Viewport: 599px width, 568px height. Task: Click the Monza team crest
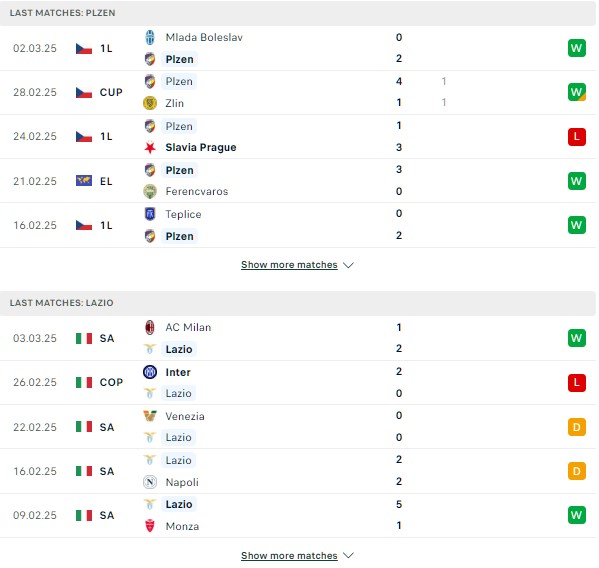150,526
